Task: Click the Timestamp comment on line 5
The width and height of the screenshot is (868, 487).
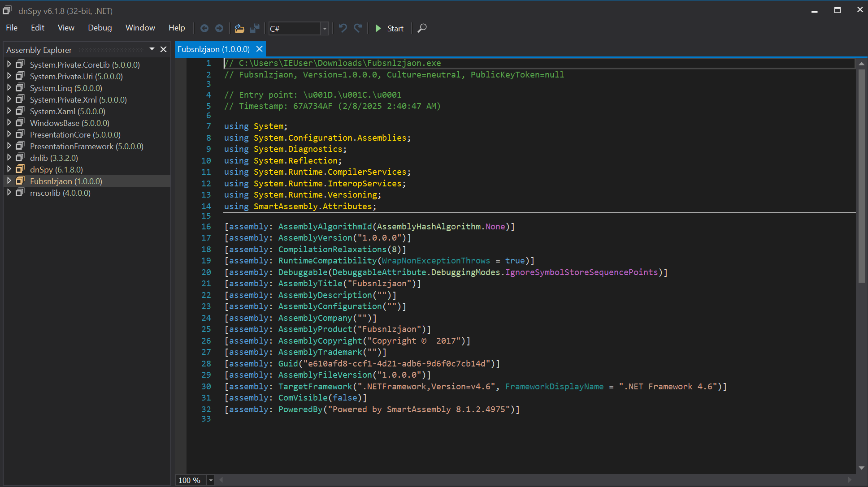Action: pyautogui.click(x=332, y=106)
